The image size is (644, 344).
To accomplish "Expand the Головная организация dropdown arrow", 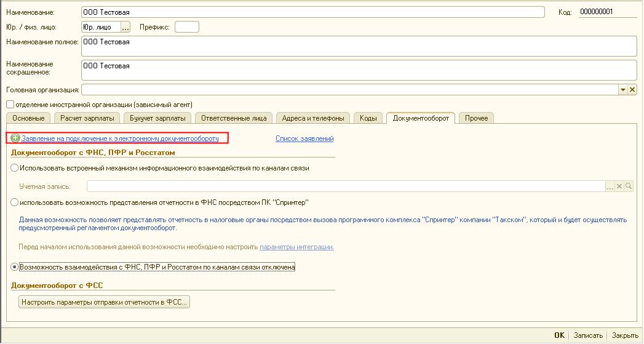I will 623,90.
